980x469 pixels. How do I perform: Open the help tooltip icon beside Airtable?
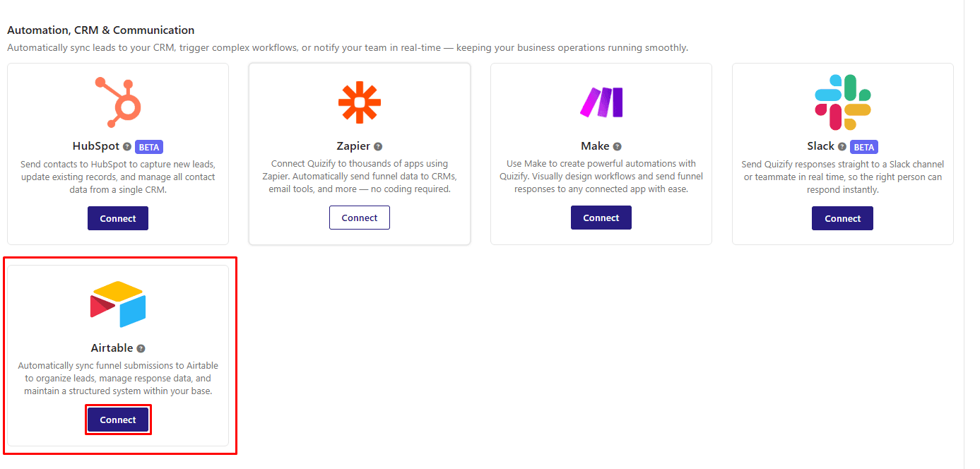pos(141,348)
